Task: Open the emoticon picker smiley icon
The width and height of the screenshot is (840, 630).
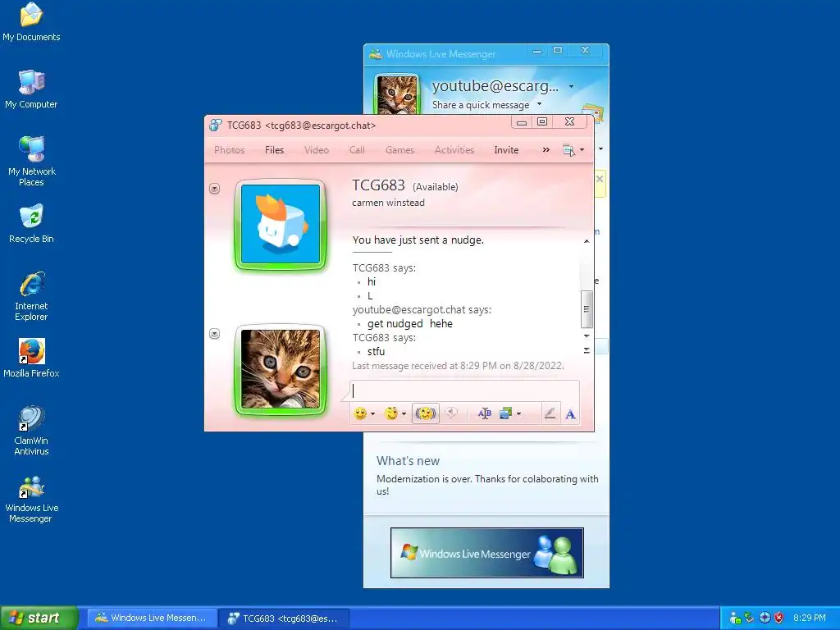Action: coord(360,413)
